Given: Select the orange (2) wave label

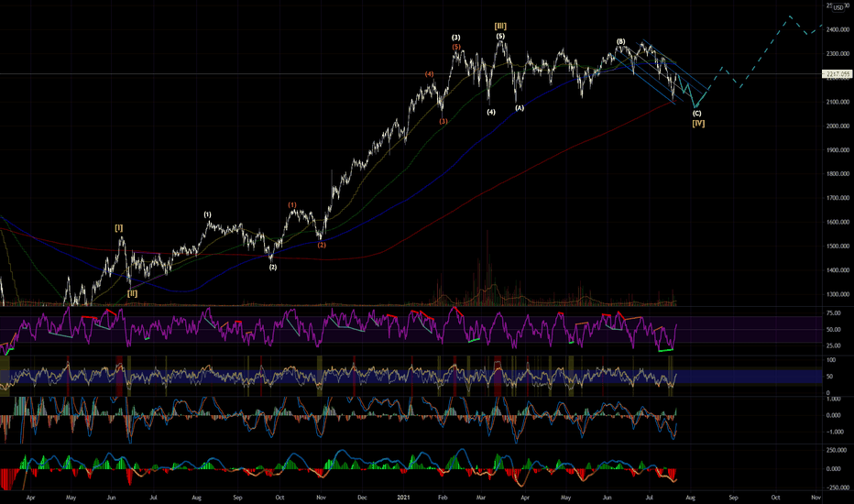Looking at the screenshot, I should (322, 245).
